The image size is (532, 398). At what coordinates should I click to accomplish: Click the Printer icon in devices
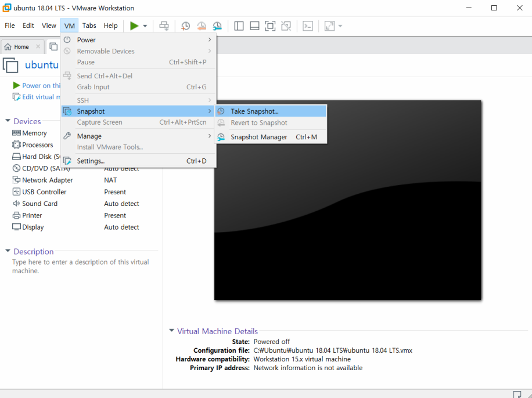pos(16,215)
